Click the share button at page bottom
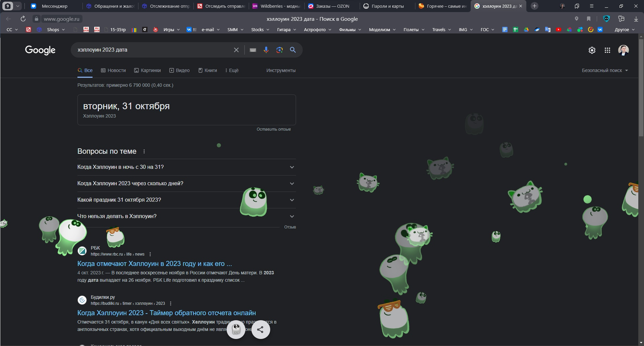 click(260, 330)
